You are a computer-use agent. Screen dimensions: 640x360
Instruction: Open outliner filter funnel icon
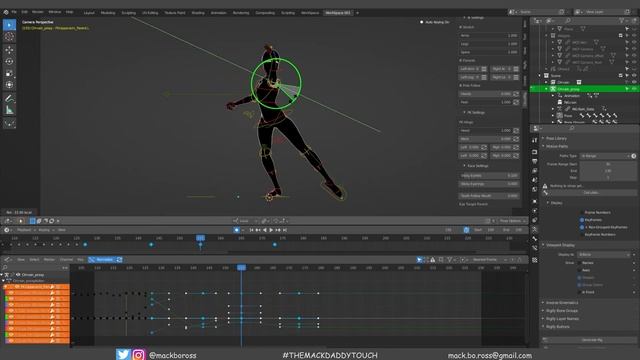coord(622,20)
